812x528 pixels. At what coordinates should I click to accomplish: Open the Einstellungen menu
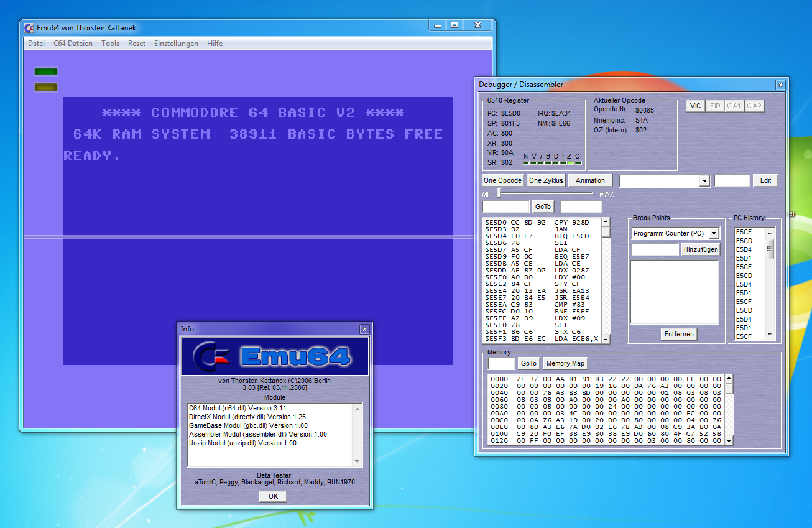176,44
